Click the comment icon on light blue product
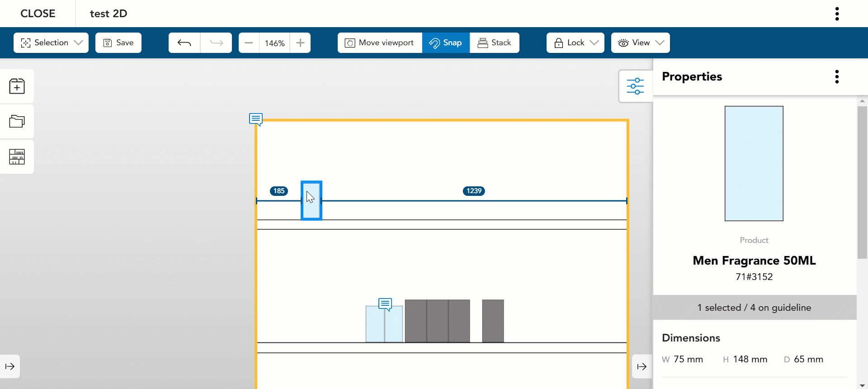Image resolution: width=868 pixels, height=389 pixels. coord(385,304)
